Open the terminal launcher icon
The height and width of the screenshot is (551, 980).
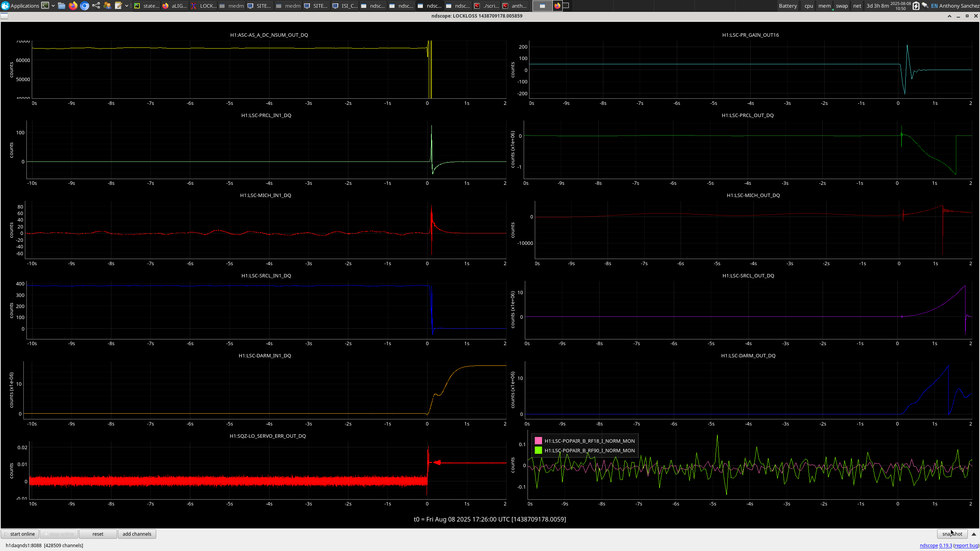(45, 6)
